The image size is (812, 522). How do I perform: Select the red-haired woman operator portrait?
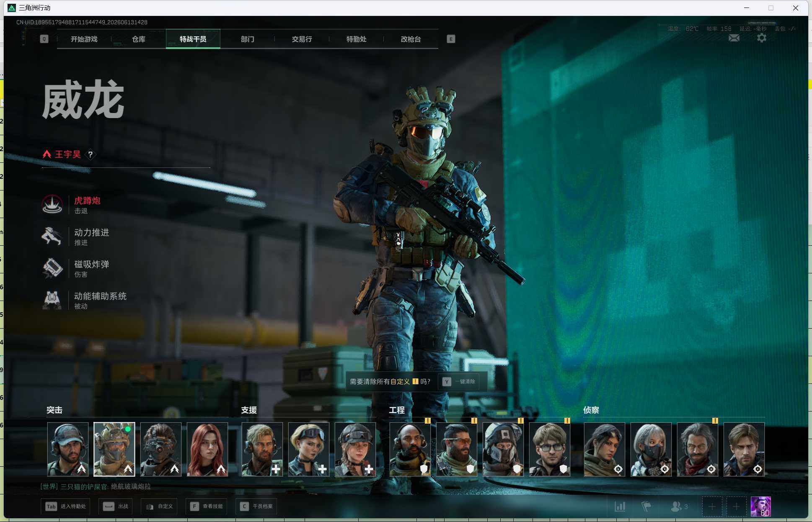207,449
